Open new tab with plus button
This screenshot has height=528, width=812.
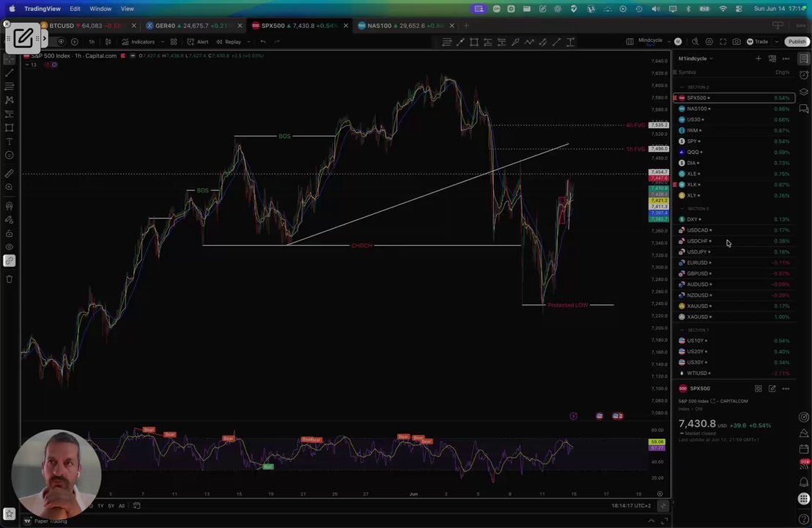pos(466,26)
